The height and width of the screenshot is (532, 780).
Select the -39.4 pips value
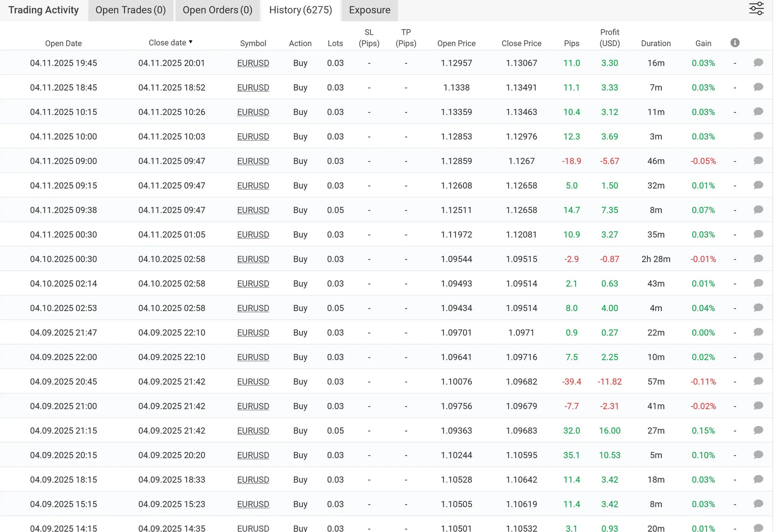(x=571, y=382)
